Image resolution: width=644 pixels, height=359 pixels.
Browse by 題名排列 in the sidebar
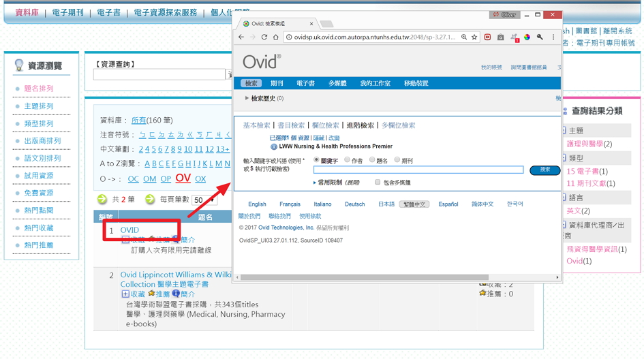pos(39,89)
